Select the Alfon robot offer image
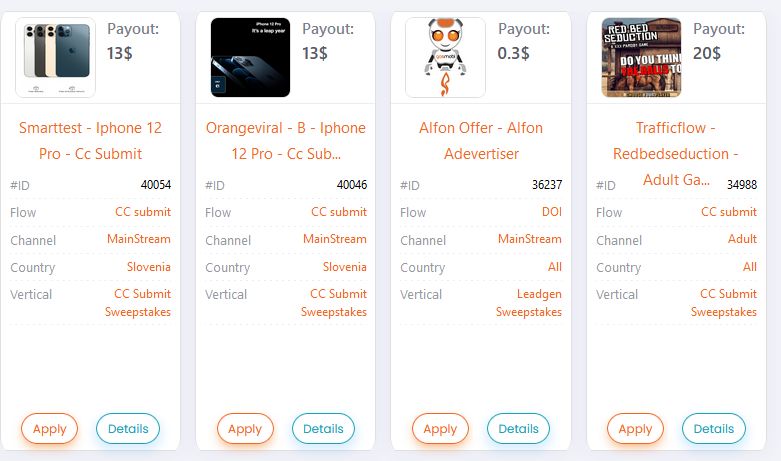Screen dimensions: 781x461 445,57
